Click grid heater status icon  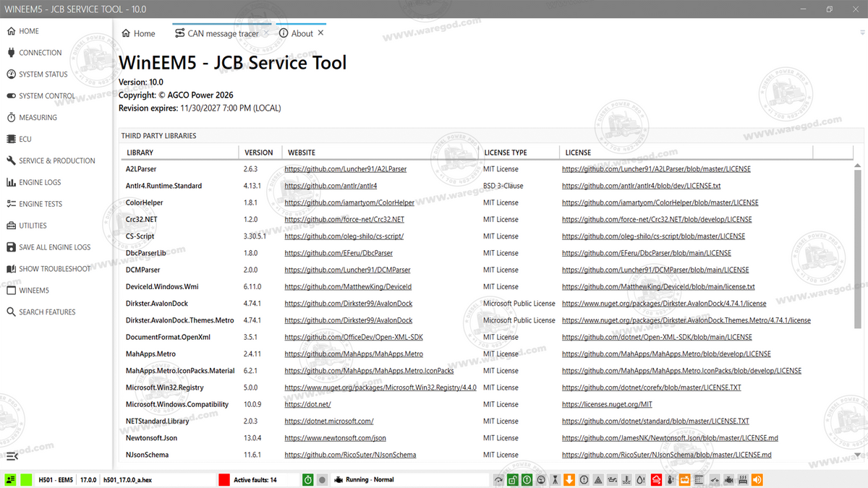pos(742,479)
